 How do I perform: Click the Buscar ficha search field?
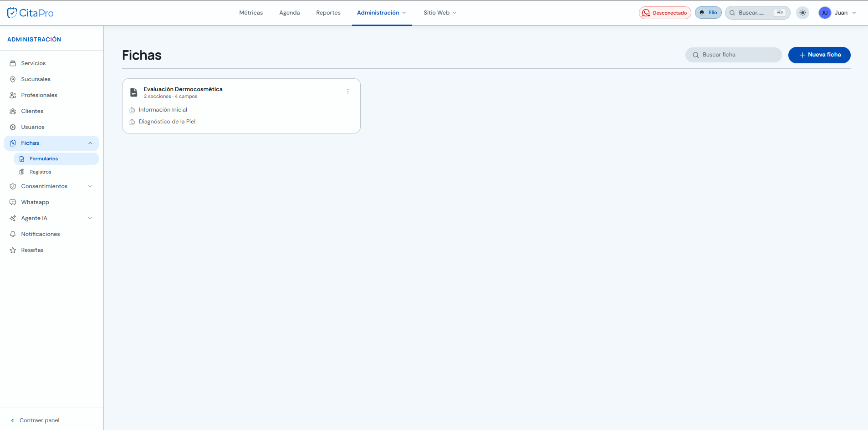point(733,55)
